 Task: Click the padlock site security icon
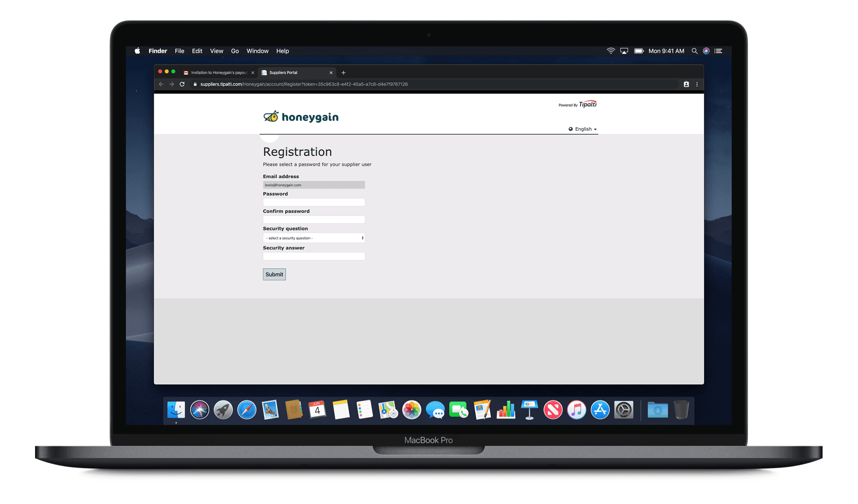pos(195,84)
